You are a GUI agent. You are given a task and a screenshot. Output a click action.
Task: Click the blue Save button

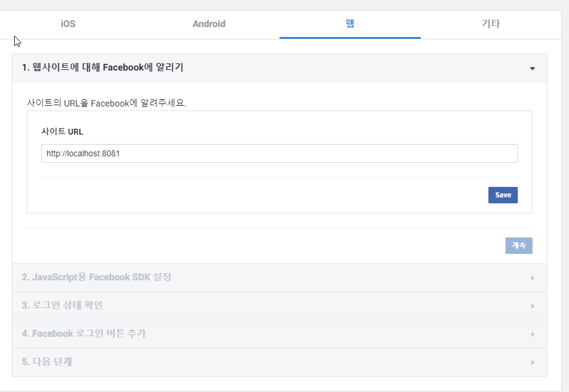tap(503, 195)
